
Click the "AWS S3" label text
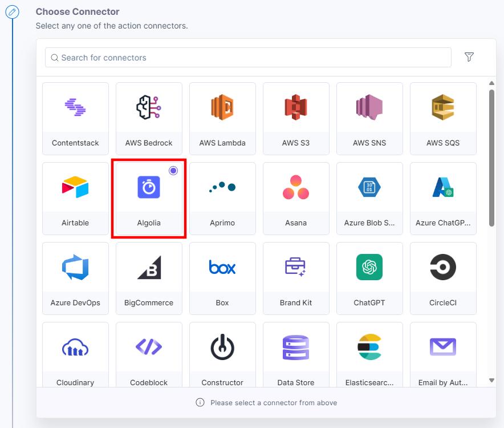pos(296,143)
